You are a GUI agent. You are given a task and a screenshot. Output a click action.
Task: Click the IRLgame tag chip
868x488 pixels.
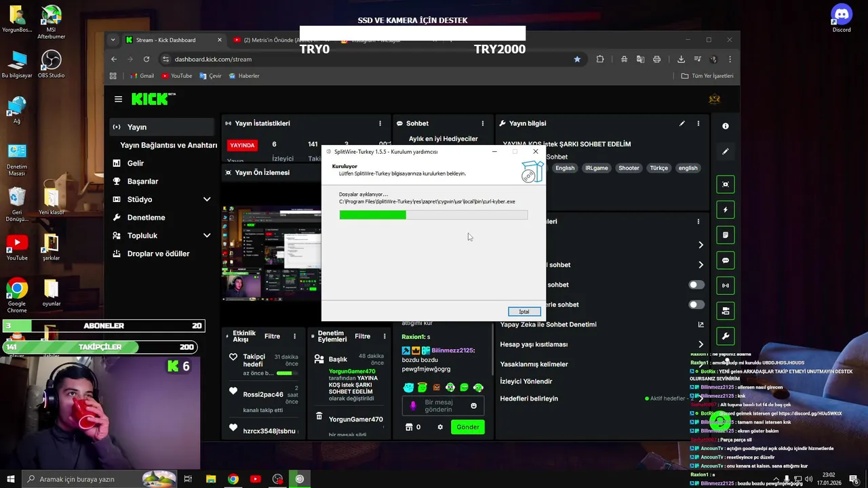pyautogui.click(x=597, y=168)
